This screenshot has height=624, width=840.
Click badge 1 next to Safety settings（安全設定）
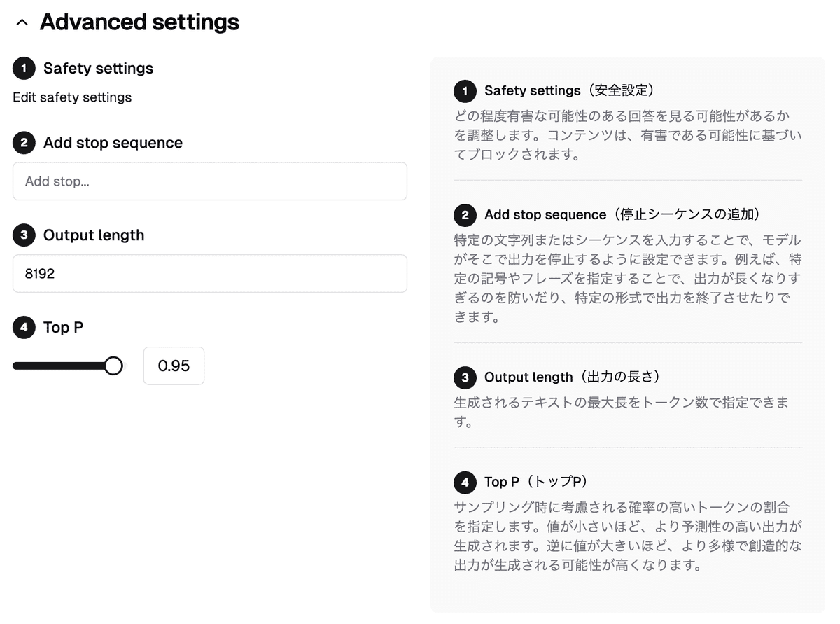tap(465, 91)
